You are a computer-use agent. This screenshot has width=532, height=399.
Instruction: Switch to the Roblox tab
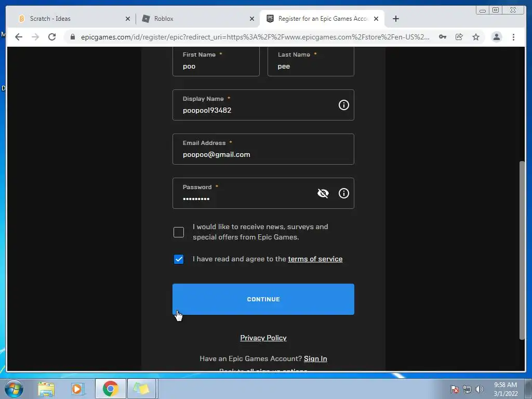tap(198, 19)
